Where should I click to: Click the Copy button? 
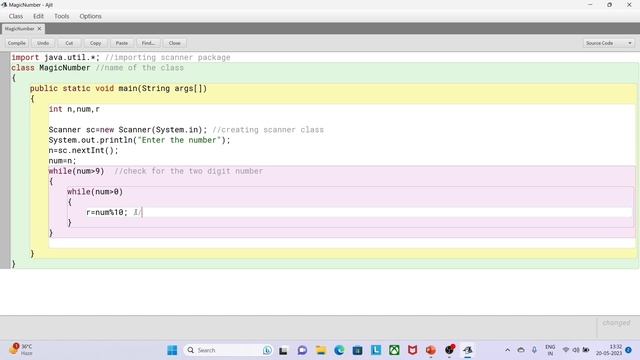[96, 43]
